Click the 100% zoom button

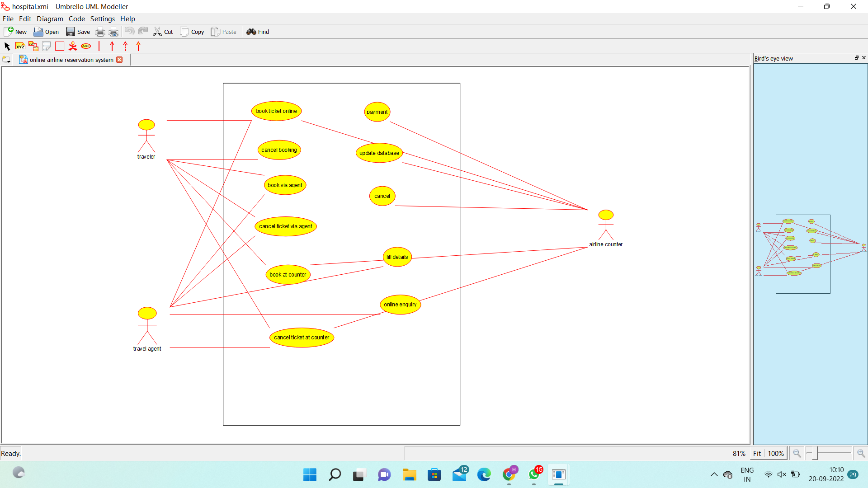(x=776, y=453)
